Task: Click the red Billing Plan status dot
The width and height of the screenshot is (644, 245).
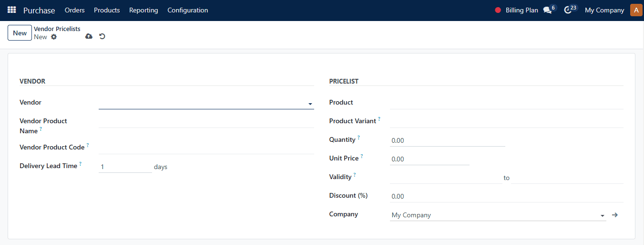Action: 498,10
